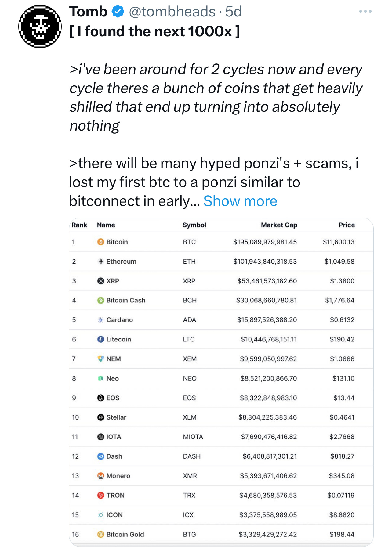Click the Price column header
Image resolution: width=392 pixels, height=552 pixels.
pyautogui.click(x=347, y=225)
